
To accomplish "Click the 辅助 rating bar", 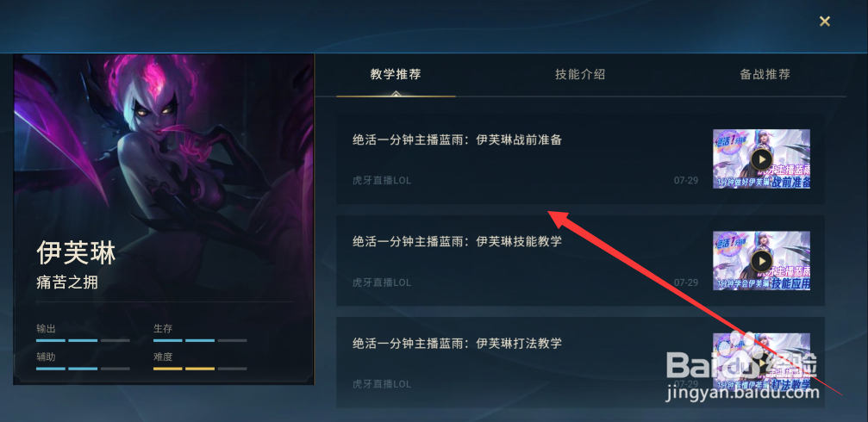I will (x=83, y=369).
